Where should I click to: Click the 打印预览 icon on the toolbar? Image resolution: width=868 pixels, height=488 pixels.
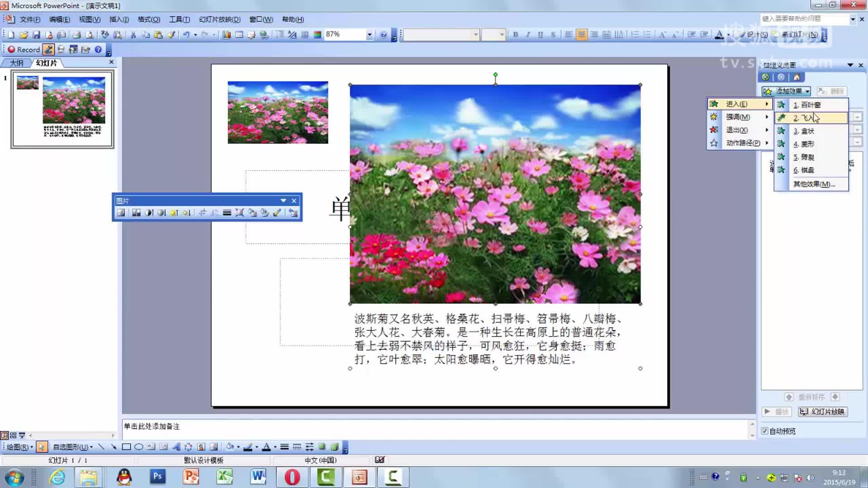point(90,34)
